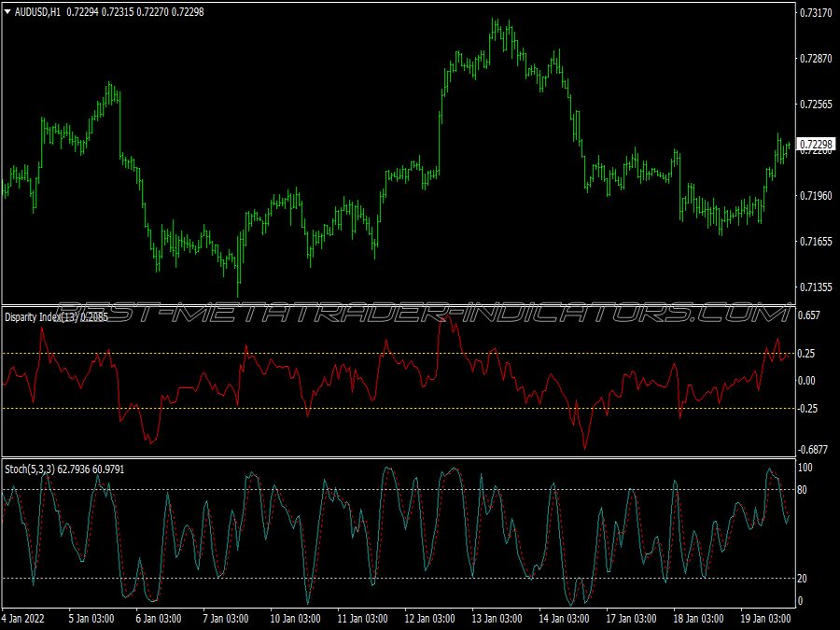
Task: Click time axis label 14 Jan 03:00
Action: [564, 618]
